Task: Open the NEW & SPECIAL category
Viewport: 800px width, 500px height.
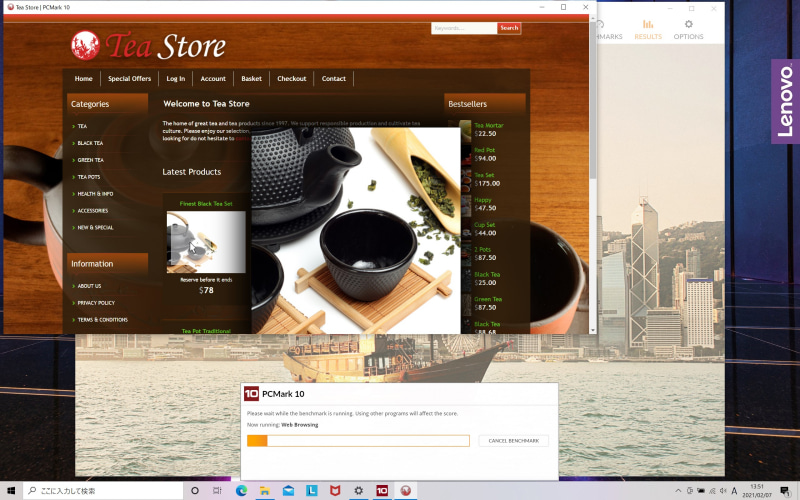Action: coord(95,227)
